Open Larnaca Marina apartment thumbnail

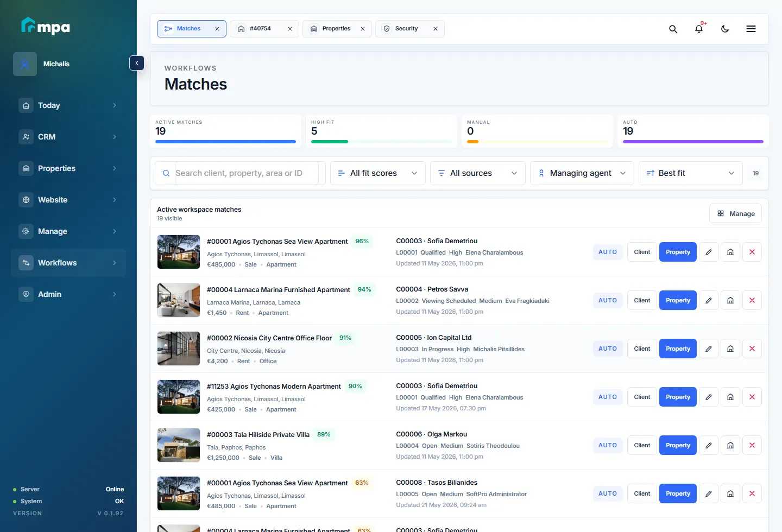[179, 300]
